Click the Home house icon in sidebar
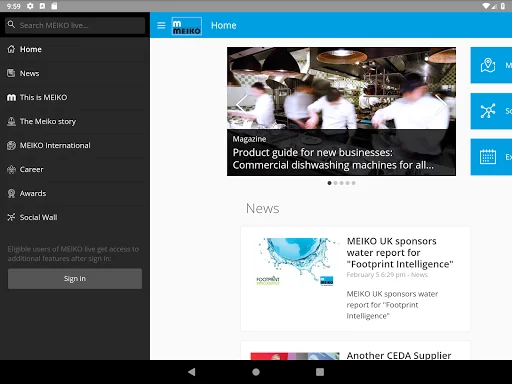 [11, 49]
